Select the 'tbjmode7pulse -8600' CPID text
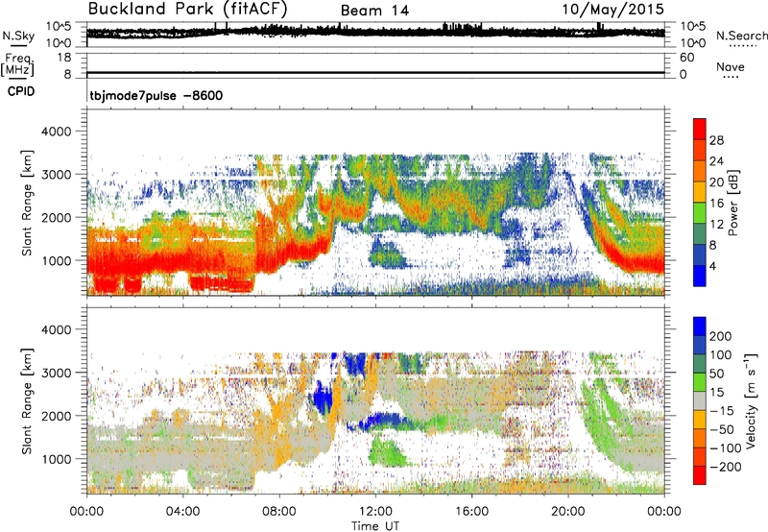The height and width of the screenshot is (532, 768). [156, 95]
